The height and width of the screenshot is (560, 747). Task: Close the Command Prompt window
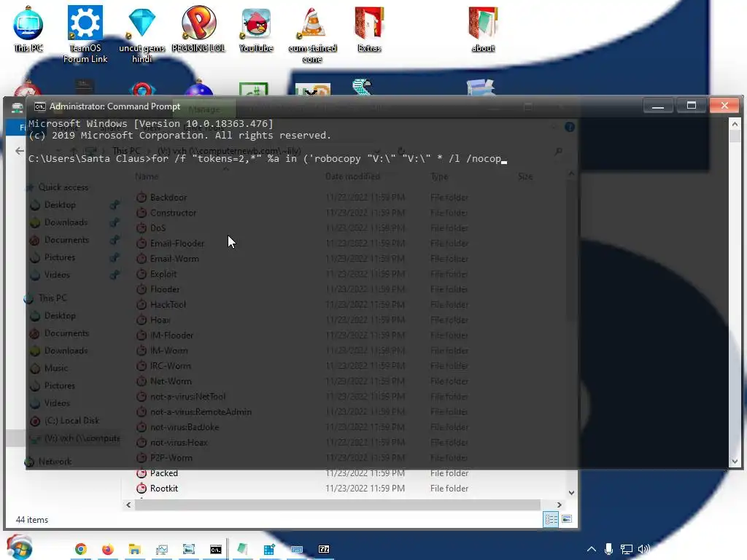tap(724, 105)
